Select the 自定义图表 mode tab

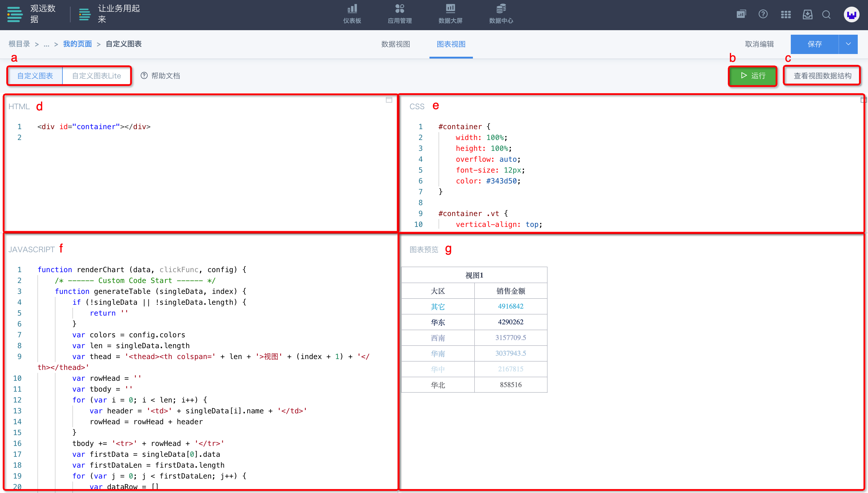[x=35, y=75]
